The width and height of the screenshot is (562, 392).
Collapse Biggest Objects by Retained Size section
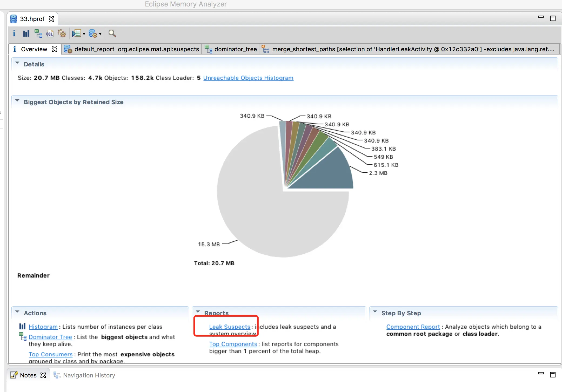pos(18,101)
